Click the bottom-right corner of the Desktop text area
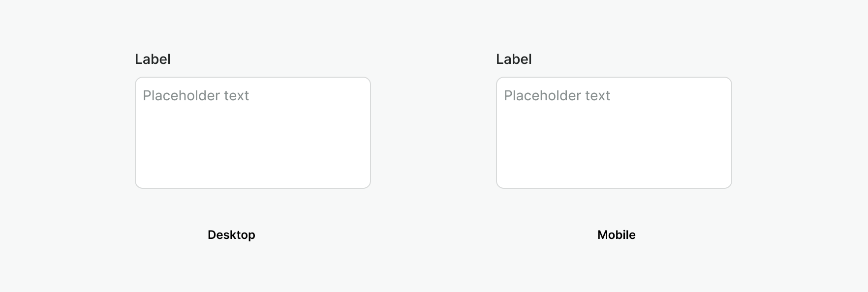Image resolution: width=868 pixels, height=292 pixels. (x=364, y=182)
